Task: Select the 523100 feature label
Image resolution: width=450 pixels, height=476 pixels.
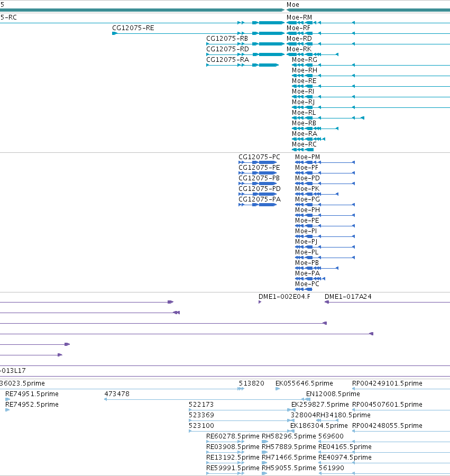Action: point(201,426)
